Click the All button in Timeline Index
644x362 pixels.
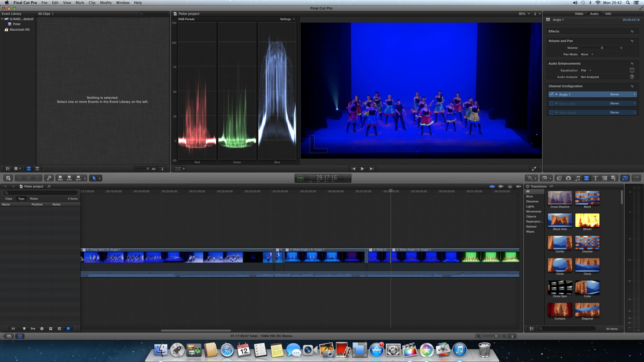click(13, 329)
